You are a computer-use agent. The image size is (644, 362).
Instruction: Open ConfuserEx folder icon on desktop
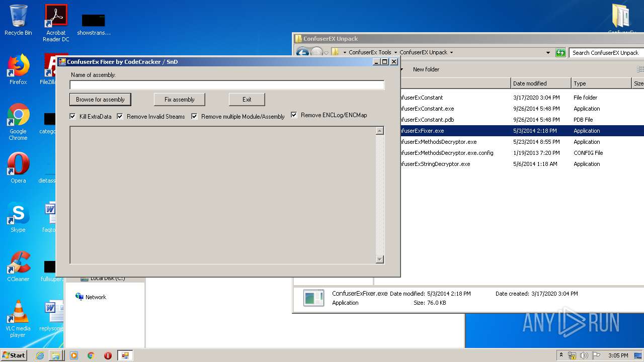622,19
